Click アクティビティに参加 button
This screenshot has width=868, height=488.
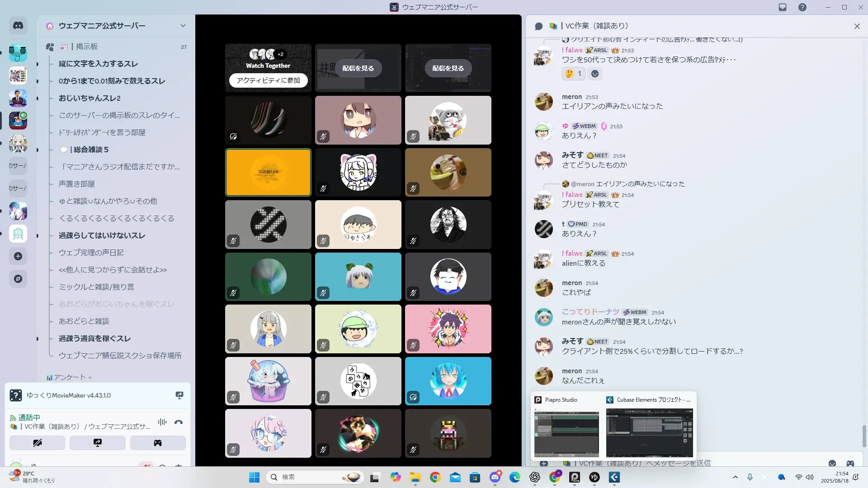(x=268, y=80)
